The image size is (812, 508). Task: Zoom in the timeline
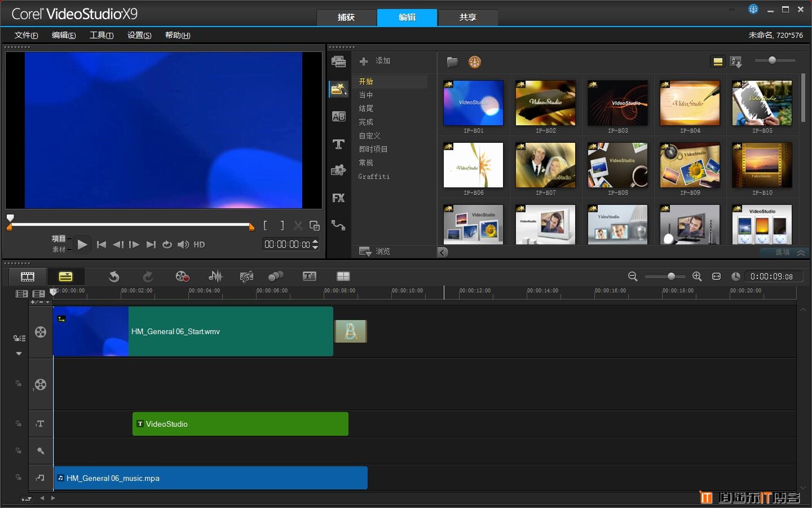pyautogui.click(x=697, y=277)
